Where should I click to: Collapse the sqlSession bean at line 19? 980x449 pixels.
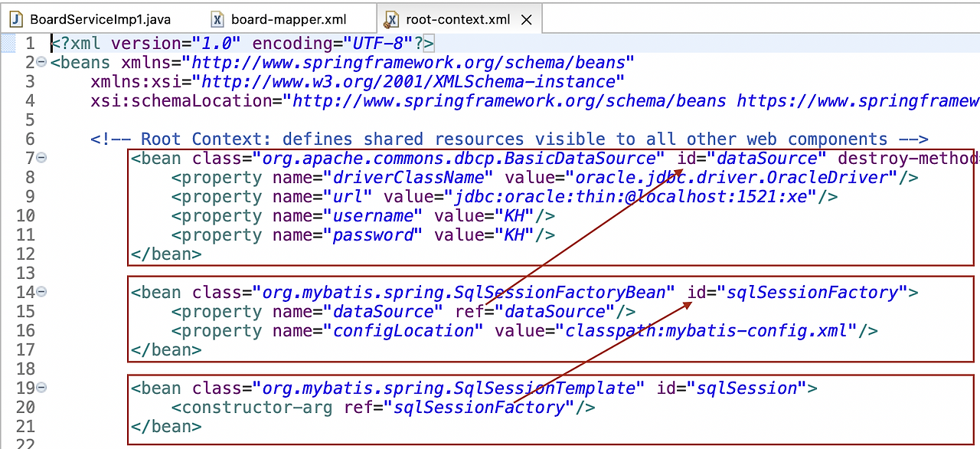click(42, 388)
